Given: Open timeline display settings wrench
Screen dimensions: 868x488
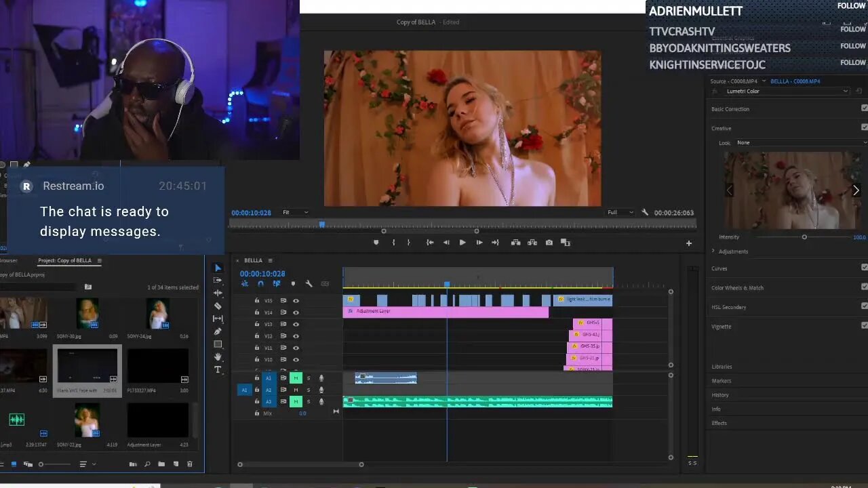Looking at the screenshot, I should pos(309,284).
